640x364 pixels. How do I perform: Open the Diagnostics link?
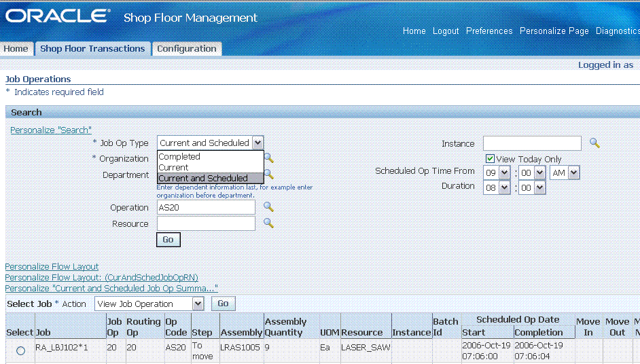tap(618, 31)
